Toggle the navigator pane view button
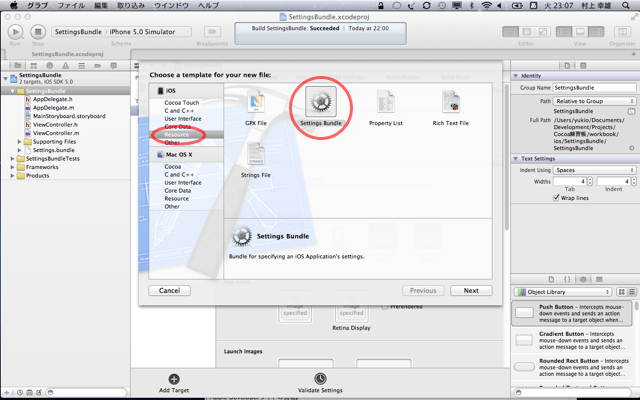This screenshot has width=640, height=400. pyautogui.click(x=564, y=32)
